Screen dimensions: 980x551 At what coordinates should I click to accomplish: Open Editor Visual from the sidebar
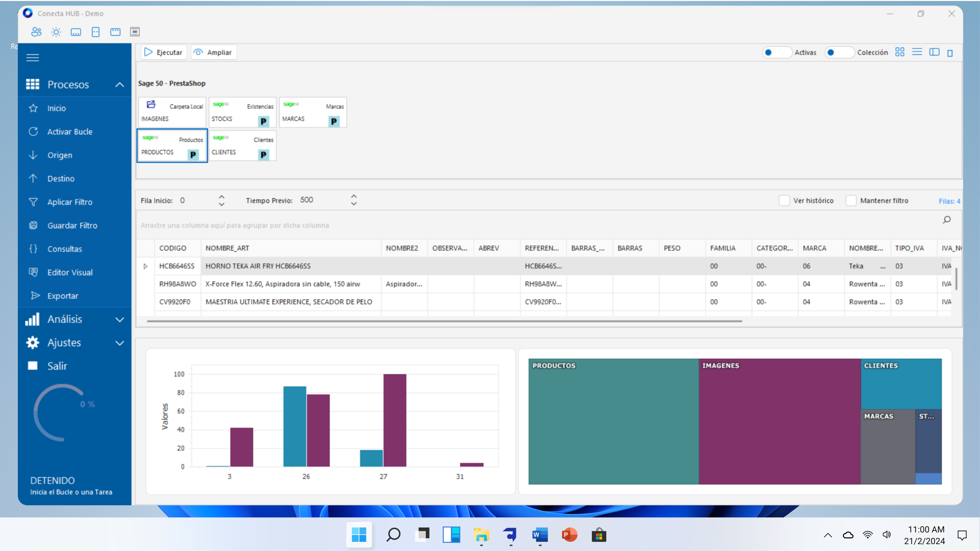tap(70, 272)
